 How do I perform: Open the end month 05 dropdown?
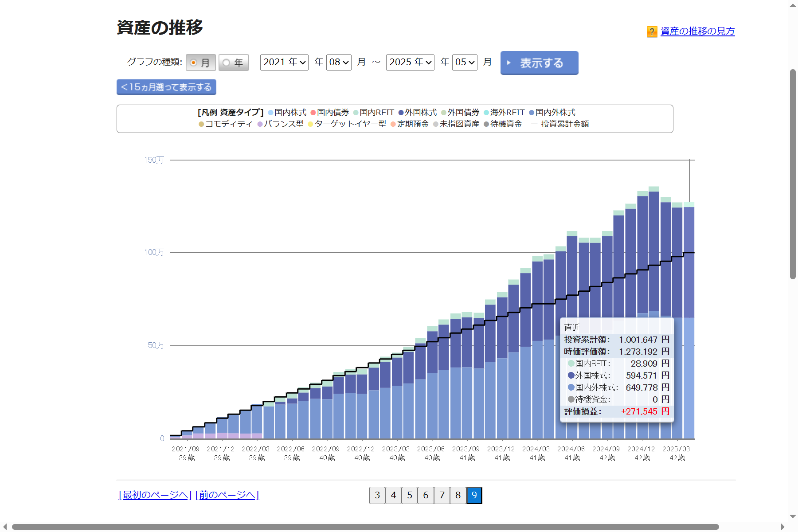point(465,62)
